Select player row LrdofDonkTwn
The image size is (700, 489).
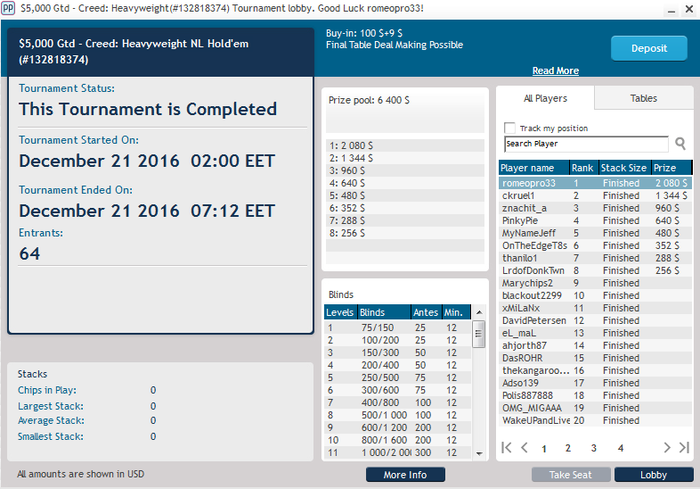595,271
